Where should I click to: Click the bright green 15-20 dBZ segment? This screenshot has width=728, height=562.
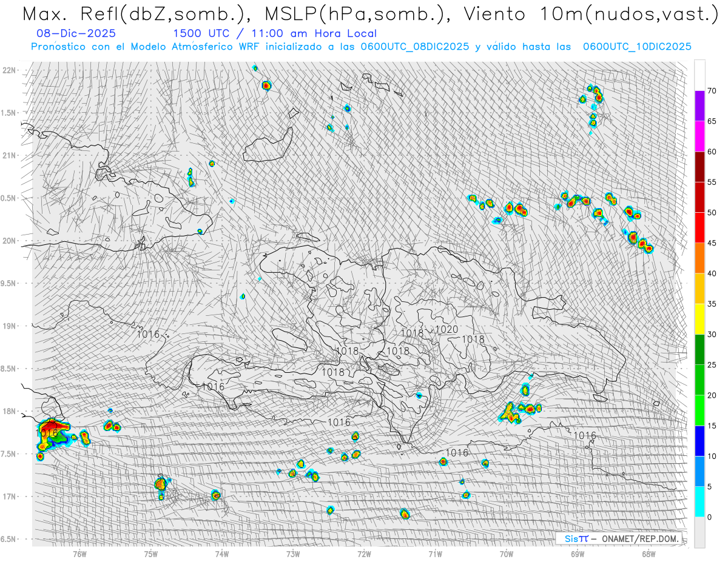(x=699, y=410)
